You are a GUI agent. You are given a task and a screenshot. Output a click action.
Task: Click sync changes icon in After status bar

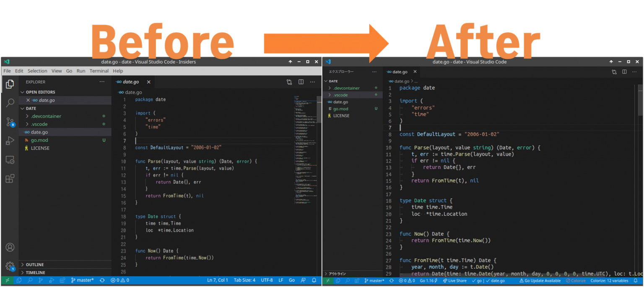pyautogui.click(x=391, y=281)
